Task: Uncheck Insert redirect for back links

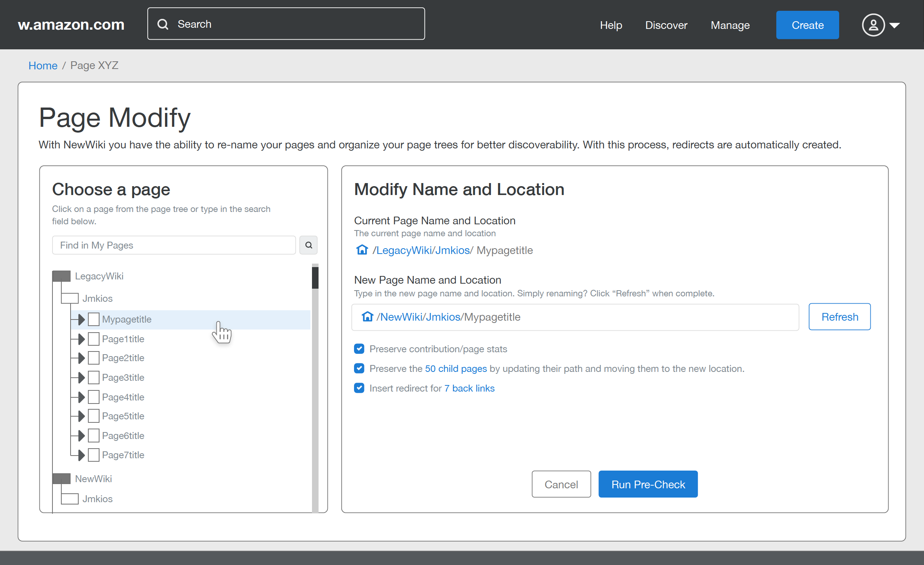Action: click(359, 388)
